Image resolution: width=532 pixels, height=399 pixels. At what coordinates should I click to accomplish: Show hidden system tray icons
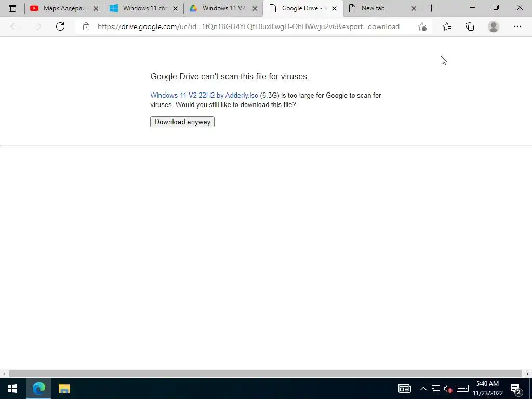tap(423, 389)
